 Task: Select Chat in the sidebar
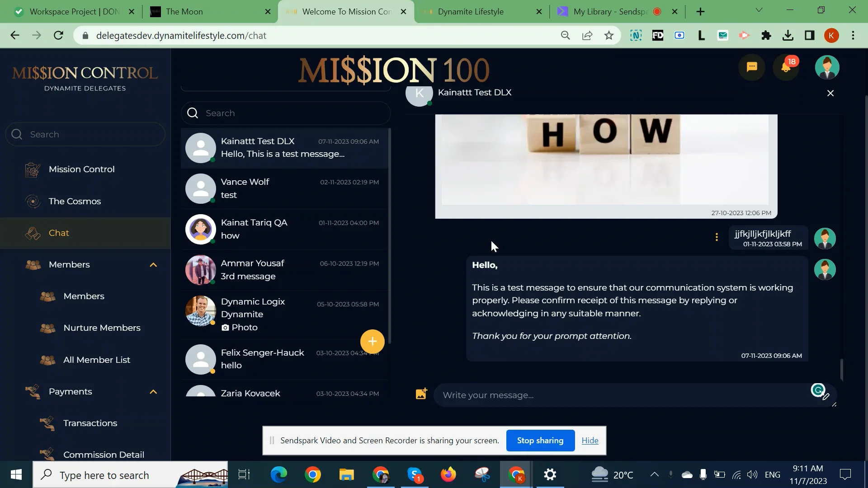85,233
